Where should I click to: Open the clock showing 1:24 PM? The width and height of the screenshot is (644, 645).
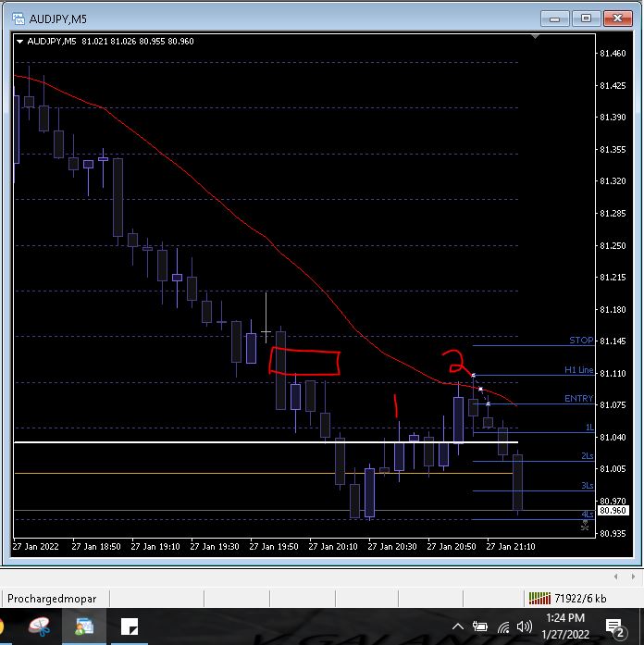pyautogui.click(x=565, y=618)
